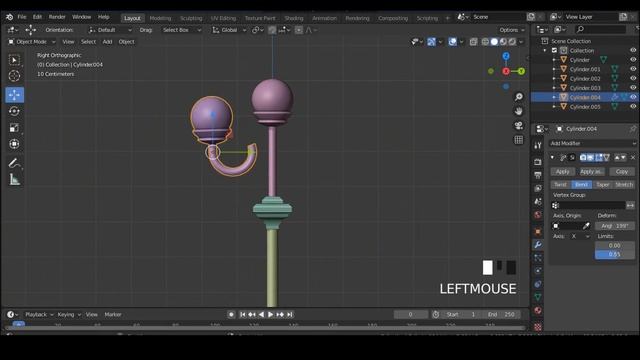Open the Active Tool properties tab
The height and width of the screenshot is (360, 640).
[538, 145]
